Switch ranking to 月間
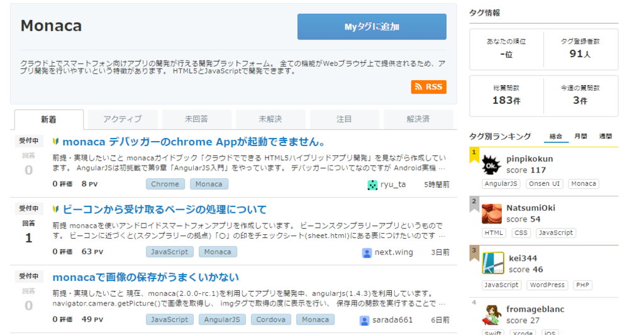This screenshot has width=644, height=335. (x=580, y=137)
